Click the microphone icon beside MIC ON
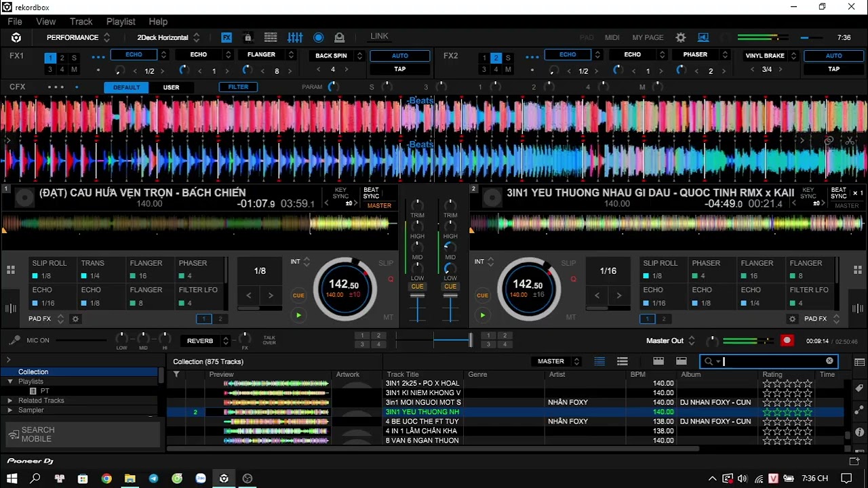This screenshot has width=868, height=488. click(x=14, y=340)
